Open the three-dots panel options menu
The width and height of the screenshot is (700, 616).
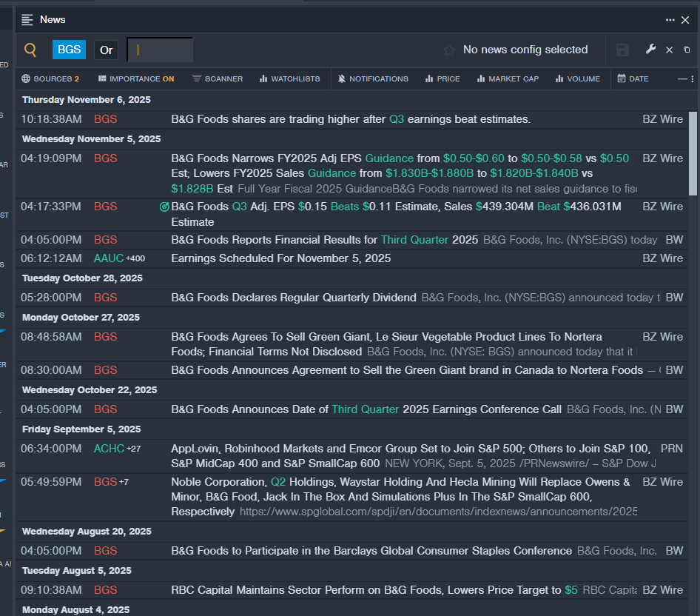click(670, 20)
